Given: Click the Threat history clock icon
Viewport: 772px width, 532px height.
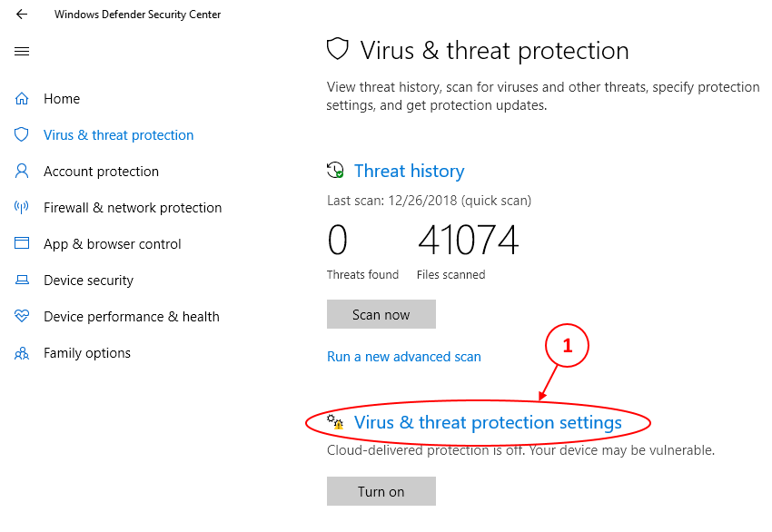Looking at the screenshot, I should (336, 171).
